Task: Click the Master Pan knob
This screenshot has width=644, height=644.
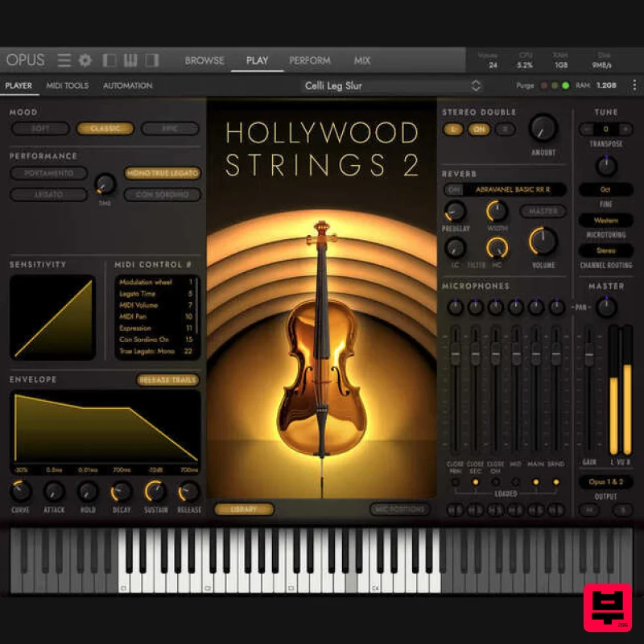Action: click(x=606, y=308)
